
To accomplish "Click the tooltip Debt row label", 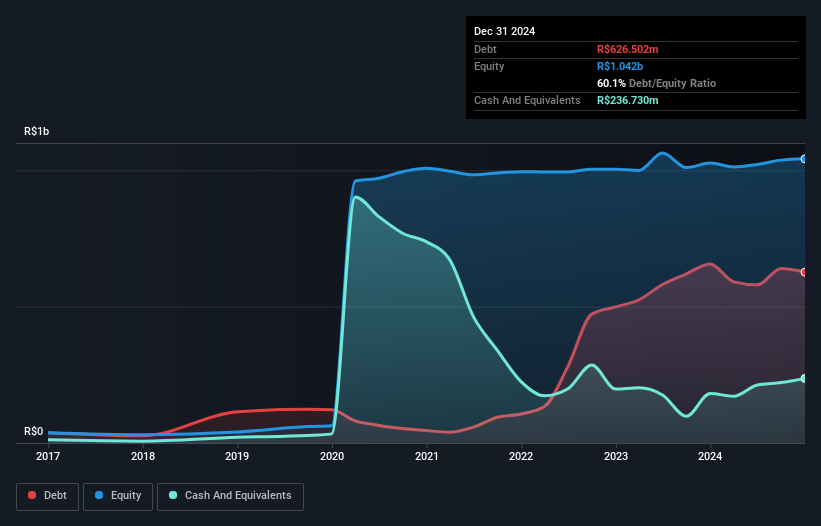I will tap(485, 49).
